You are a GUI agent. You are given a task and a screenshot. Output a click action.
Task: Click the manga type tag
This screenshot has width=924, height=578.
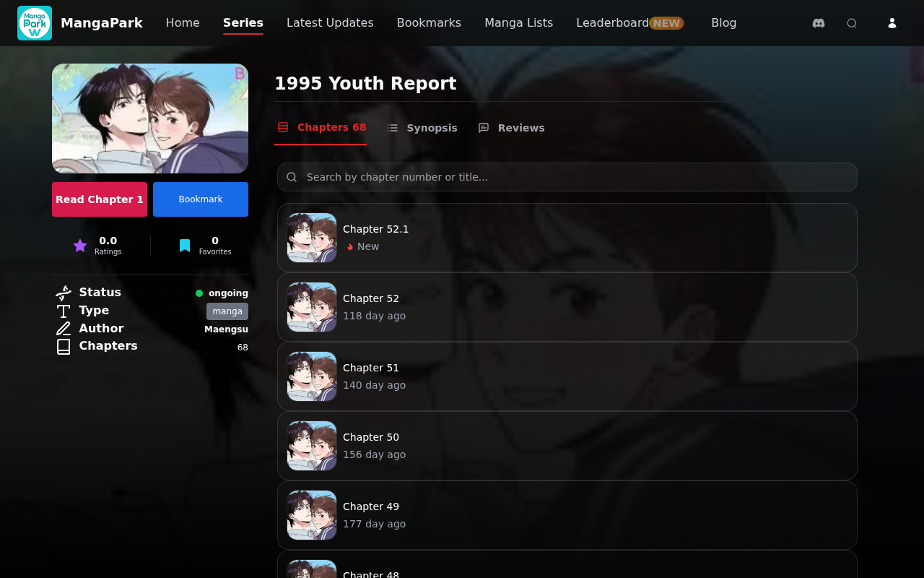pyautogui.click(x=227, y=311)
